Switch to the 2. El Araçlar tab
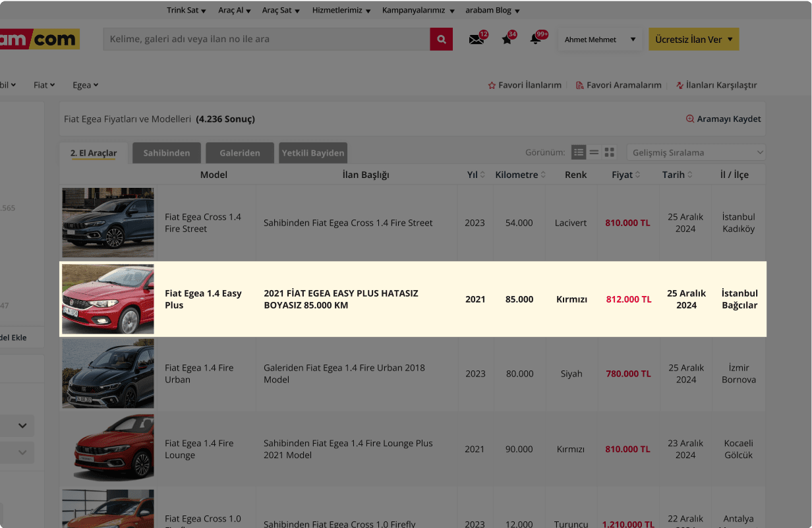 click(x=94, y=153)
